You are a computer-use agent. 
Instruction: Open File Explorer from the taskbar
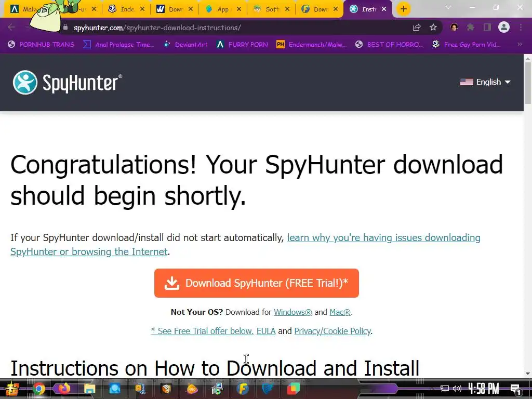pyautogui.click(x=89, y=389)
